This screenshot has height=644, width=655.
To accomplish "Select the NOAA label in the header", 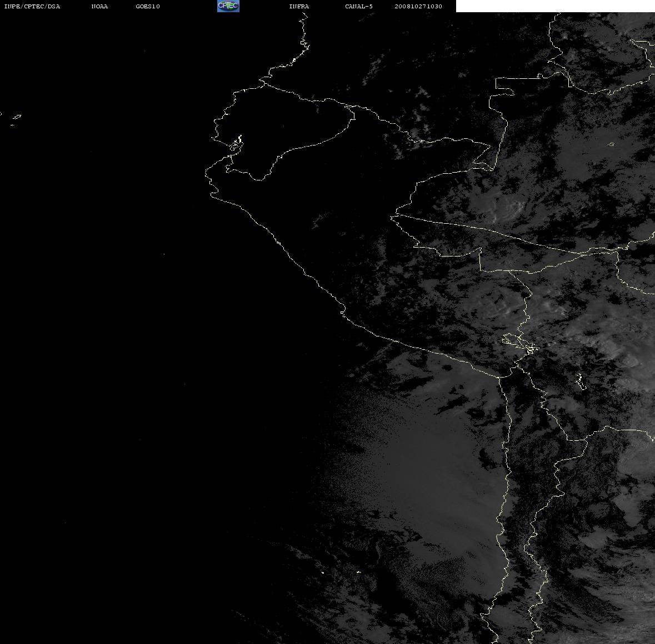I will [x=99, y=6].
